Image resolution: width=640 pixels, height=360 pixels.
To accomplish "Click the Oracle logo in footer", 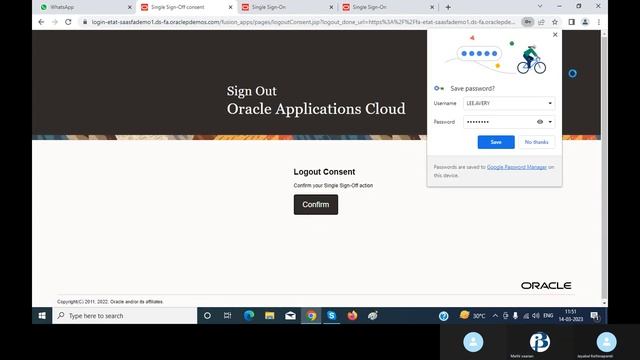I will [x=546, y=286].
